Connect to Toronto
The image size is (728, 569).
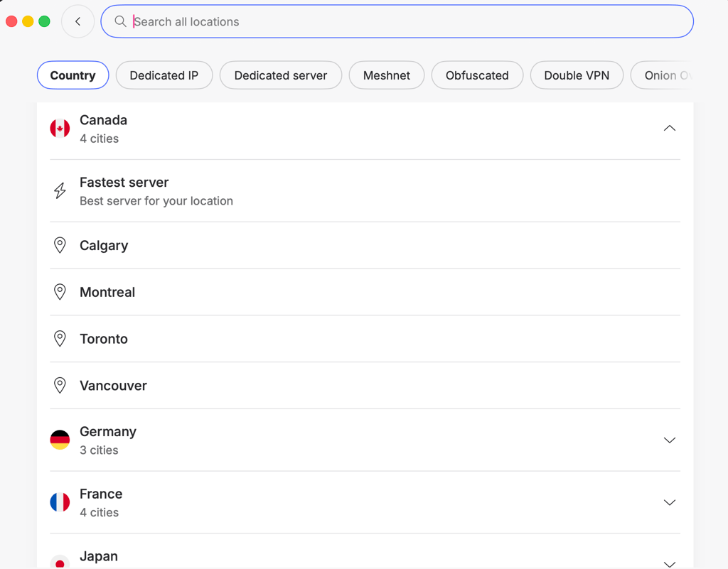coord(365,339)
